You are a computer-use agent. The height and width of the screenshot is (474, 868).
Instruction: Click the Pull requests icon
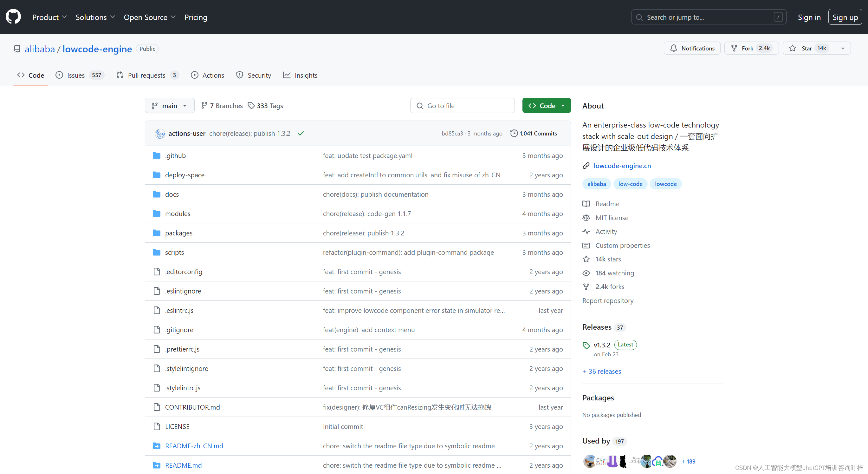pyautogui.click(x=119, y=75)
